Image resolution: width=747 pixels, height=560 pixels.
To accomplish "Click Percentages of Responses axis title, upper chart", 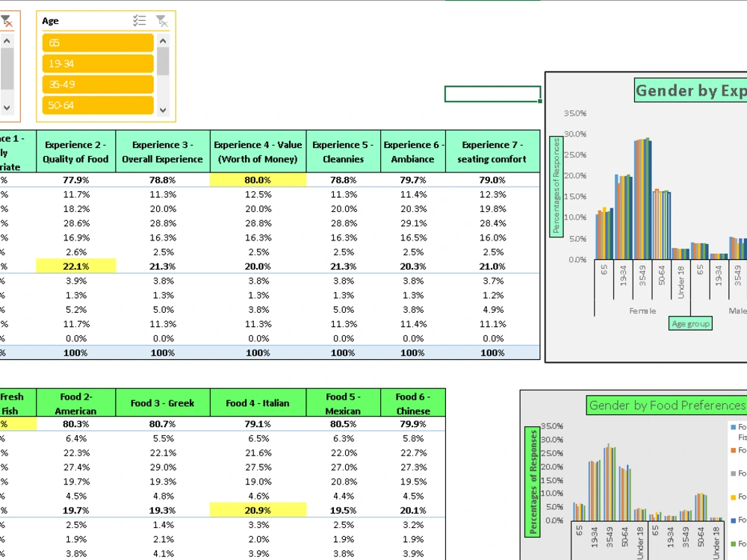I will (556, 187).
